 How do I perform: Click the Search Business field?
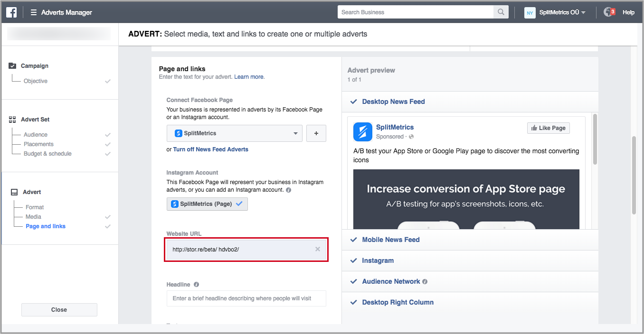point(416,12)
